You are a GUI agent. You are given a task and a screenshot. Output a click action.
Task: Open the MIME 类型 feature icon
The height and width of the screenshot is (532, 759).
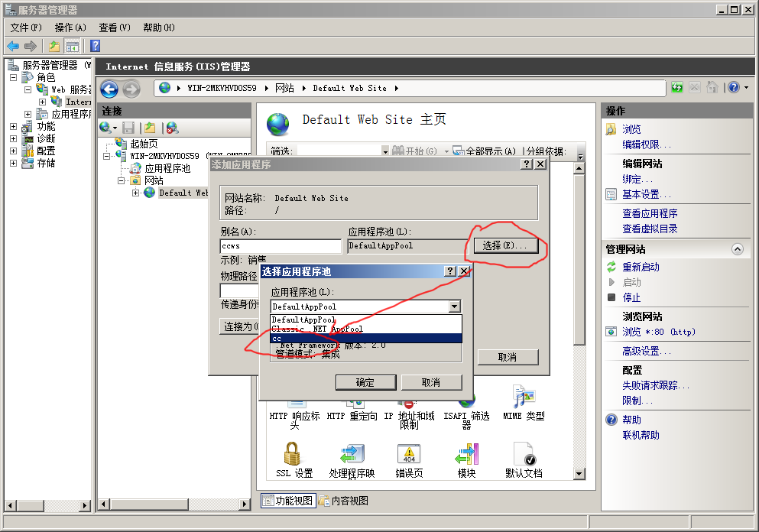(x=524, y=397)
